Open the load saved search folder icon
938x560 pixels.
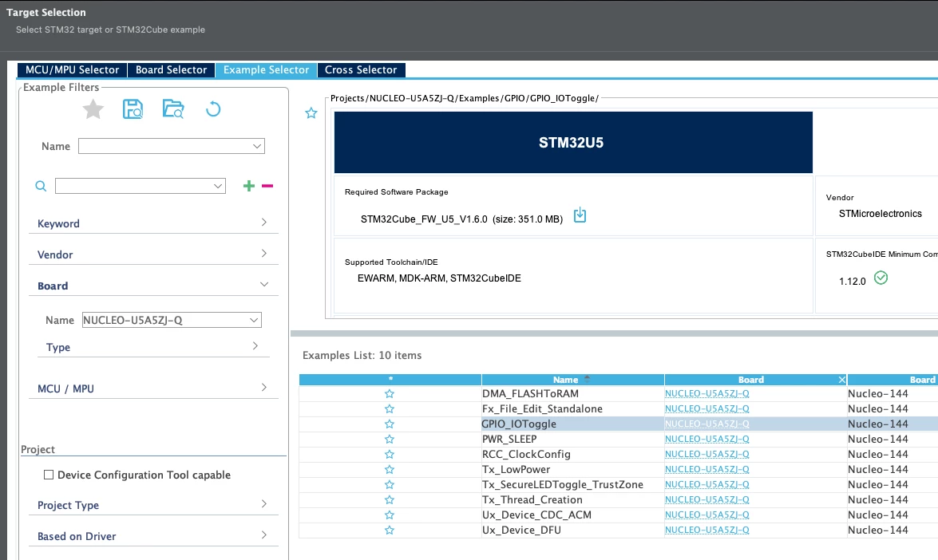click(x=173, y=108)
